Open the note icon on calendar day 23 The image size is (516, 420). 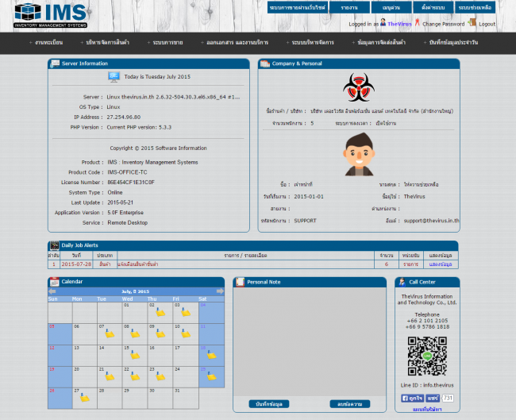coord(160,376)
